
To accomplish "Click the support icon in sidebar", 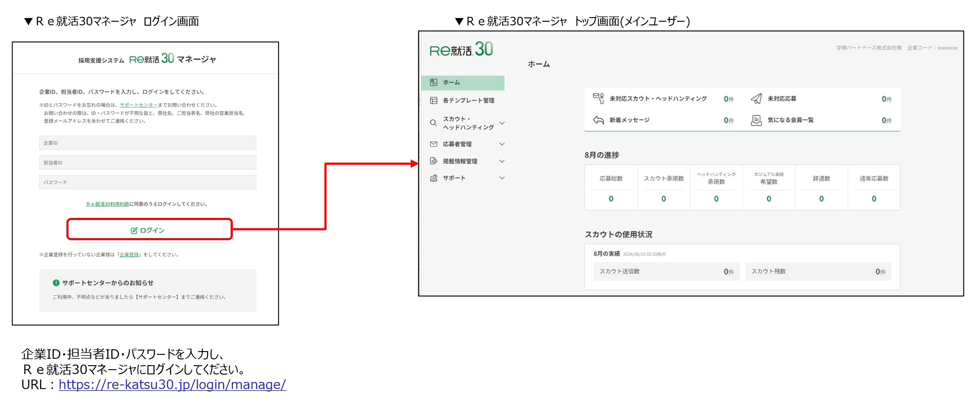I will click(433, 178).
